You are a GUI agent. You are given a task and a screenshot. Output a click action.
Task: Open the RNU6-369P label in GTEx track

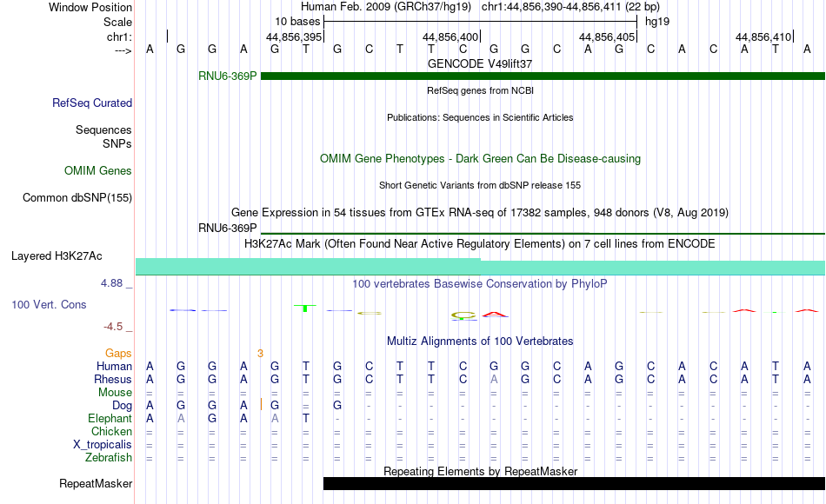point(228,228)
